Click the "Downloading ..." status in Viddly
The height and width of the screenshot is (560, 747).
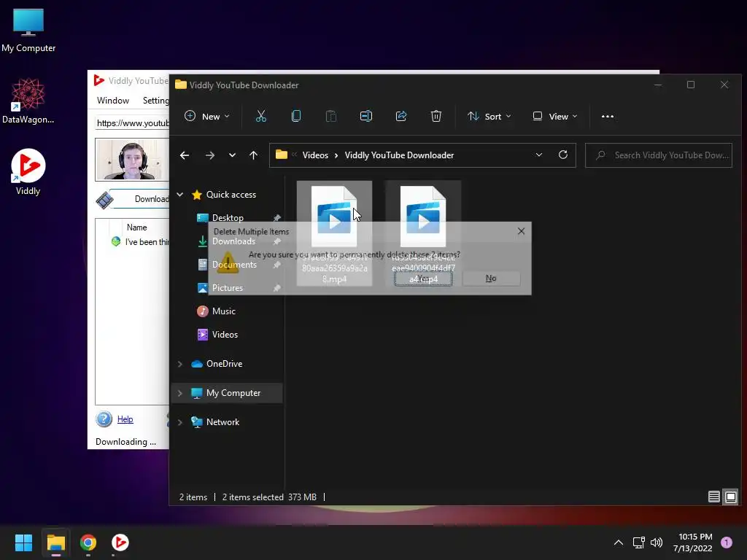[125, 442]
